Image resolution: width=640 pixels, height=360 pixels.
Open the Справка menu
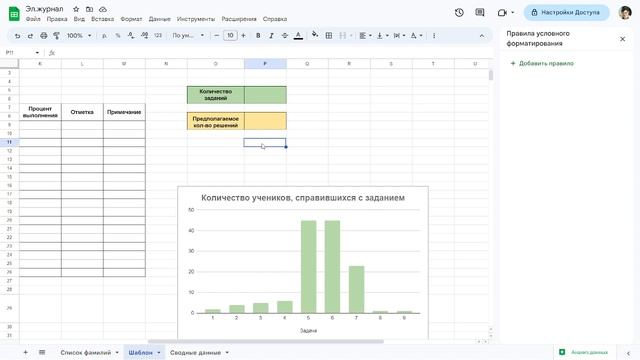tap(275, 19)
